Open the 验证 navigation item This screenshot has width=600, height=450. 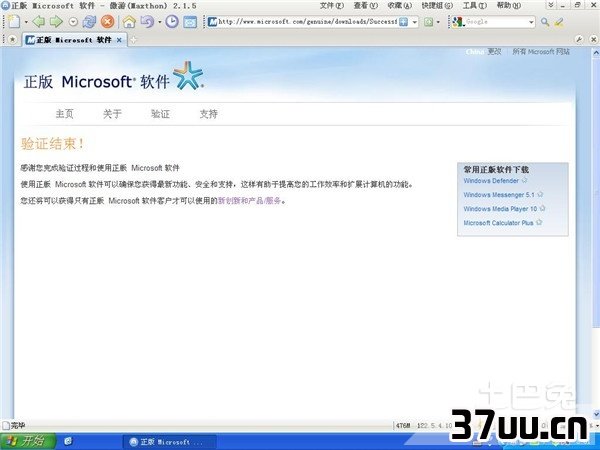coord(160,114)
